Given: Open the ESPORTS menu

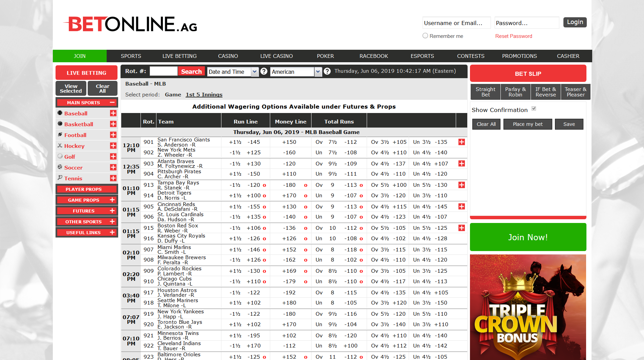Looking at the screenshot, I should [422, 56].
